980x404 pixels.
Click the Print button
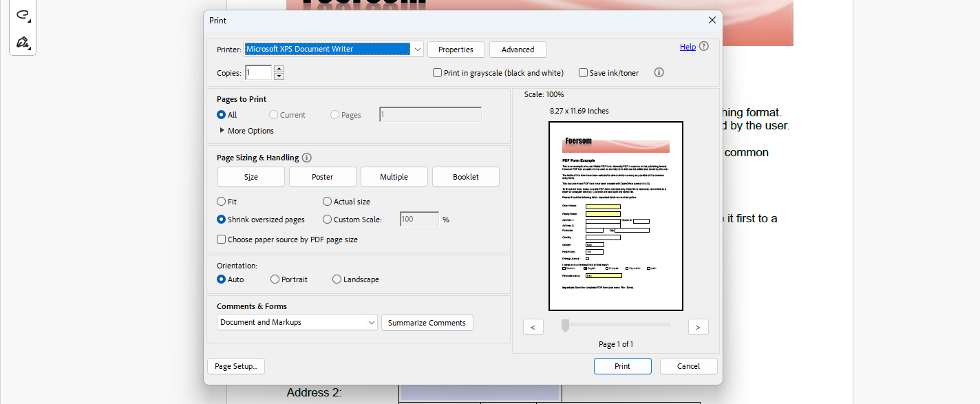(x=622, y=365)
